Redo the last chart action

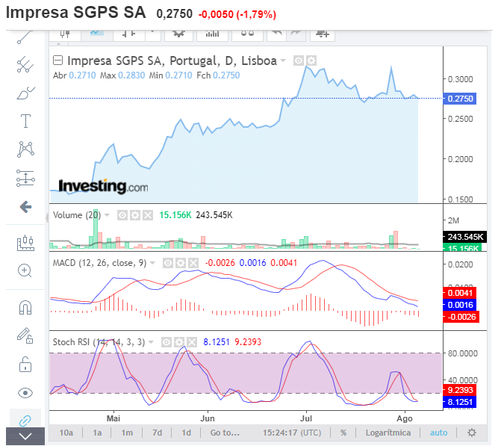pyautogui.click(x=296, y=34)
